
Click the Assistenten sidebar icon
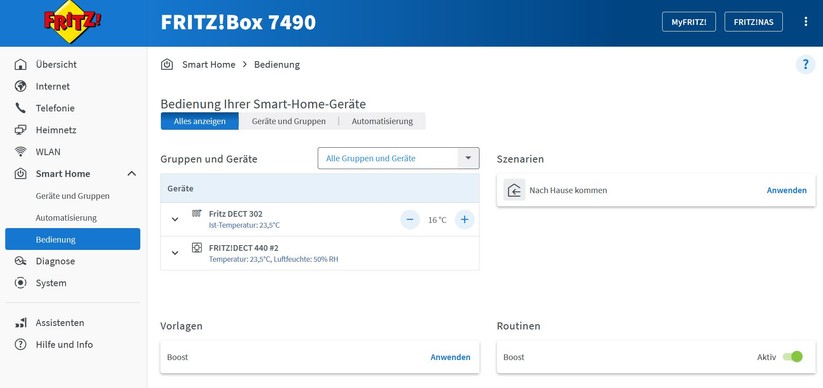click(x=20, y=323)
